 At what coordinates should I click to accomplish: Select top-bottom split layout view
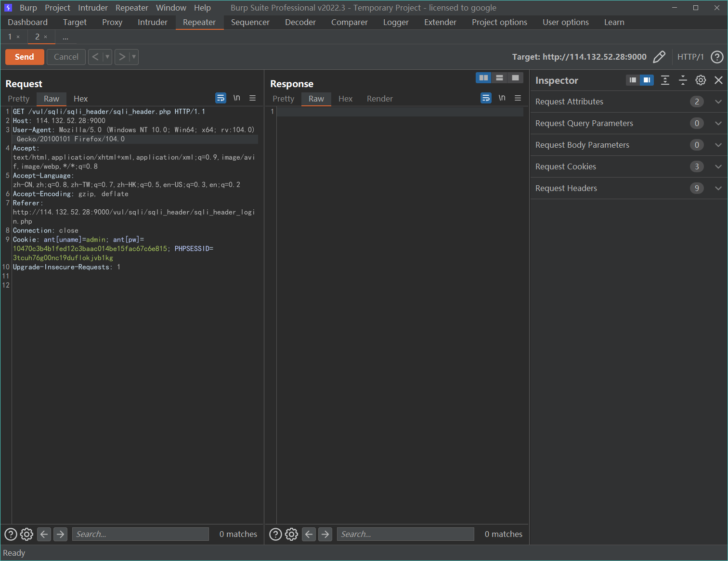499,77
